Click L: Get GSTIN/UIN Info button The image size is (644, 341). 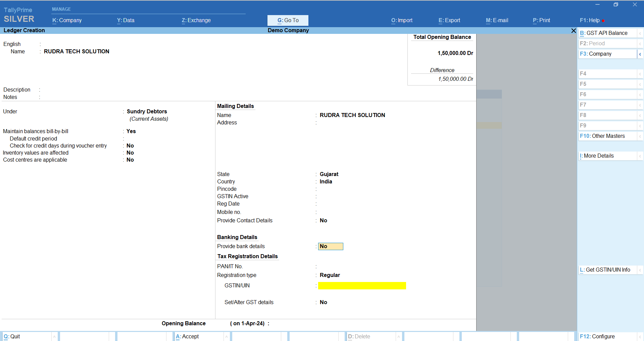607,270
